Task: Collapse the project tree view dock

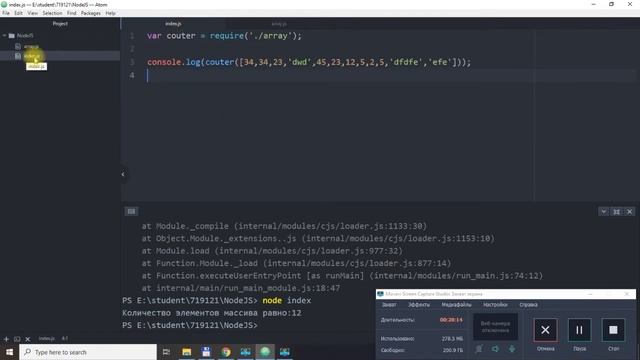Action: point(123,174)
